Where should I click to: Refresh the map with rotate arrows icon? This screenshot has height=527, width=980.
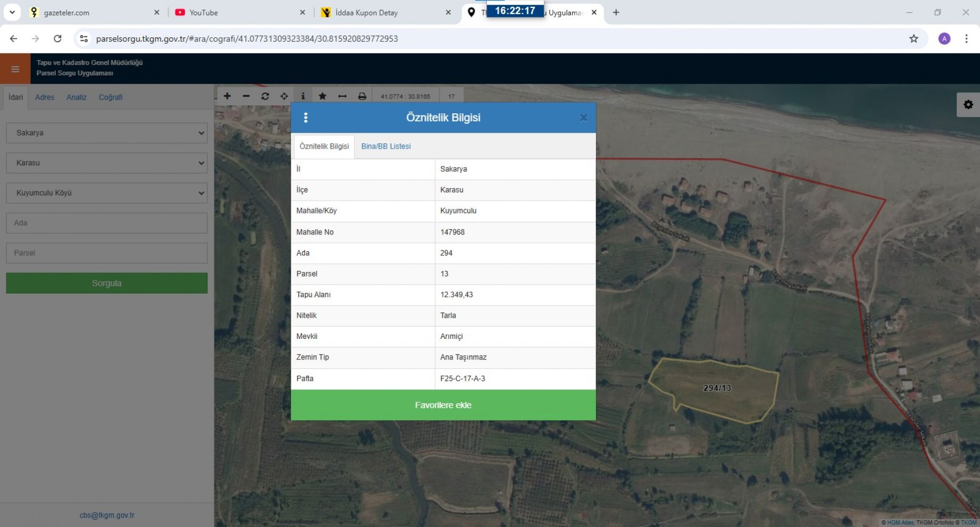click(x=265, y=96)
